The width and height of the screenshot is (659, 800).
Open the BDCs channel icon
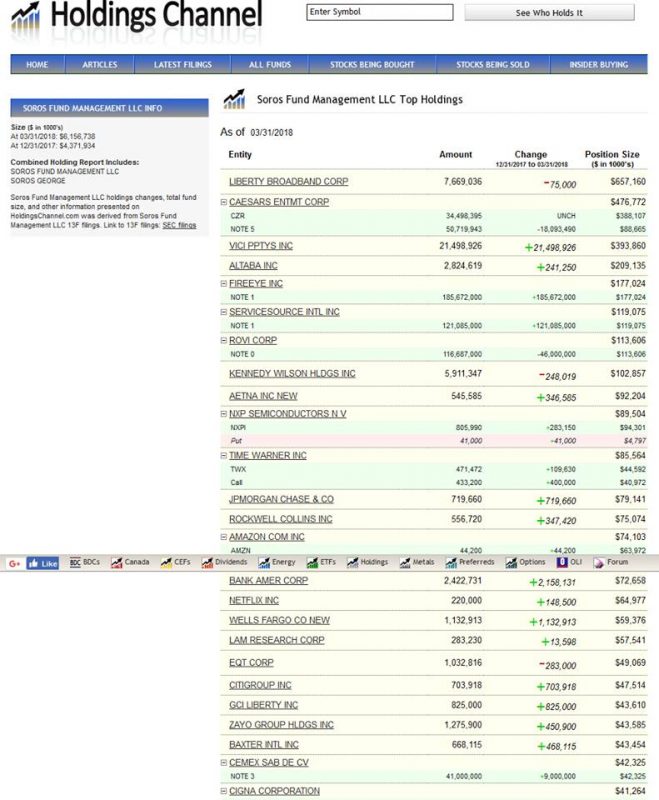coord(75,563)
